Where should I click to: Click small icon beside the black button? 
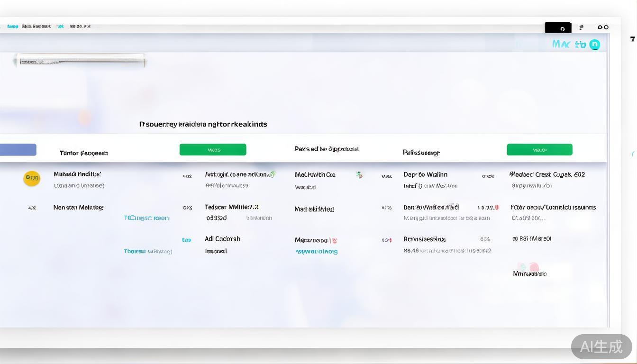(x=582, y=27)
